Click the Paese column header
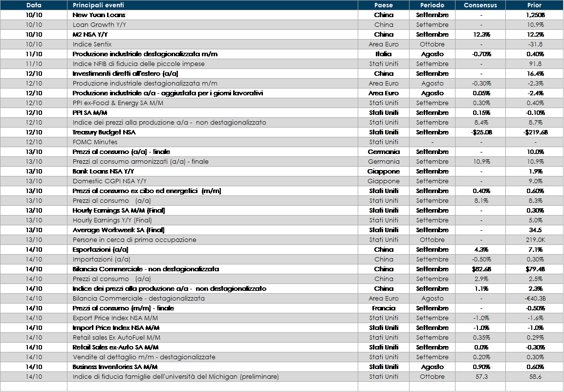This screenshot has height=392, width=564. pyautogui.click(x=383, y=5)
